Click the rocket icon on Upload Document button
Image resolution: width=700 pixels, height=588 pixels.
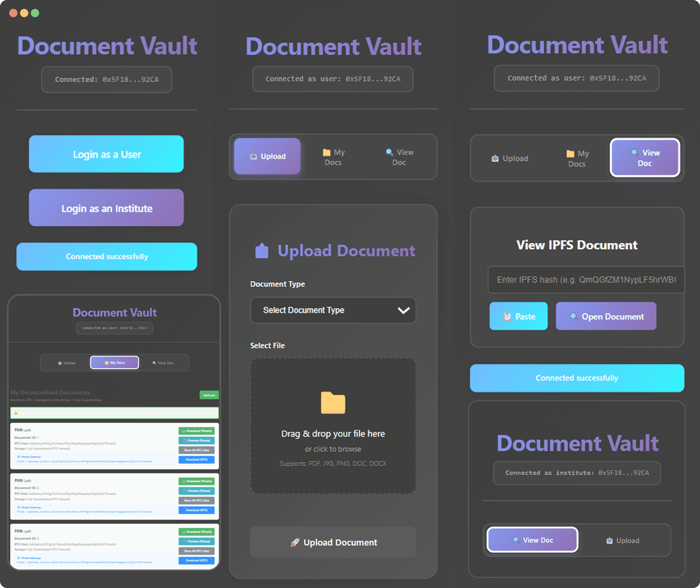tap(295, 542)
